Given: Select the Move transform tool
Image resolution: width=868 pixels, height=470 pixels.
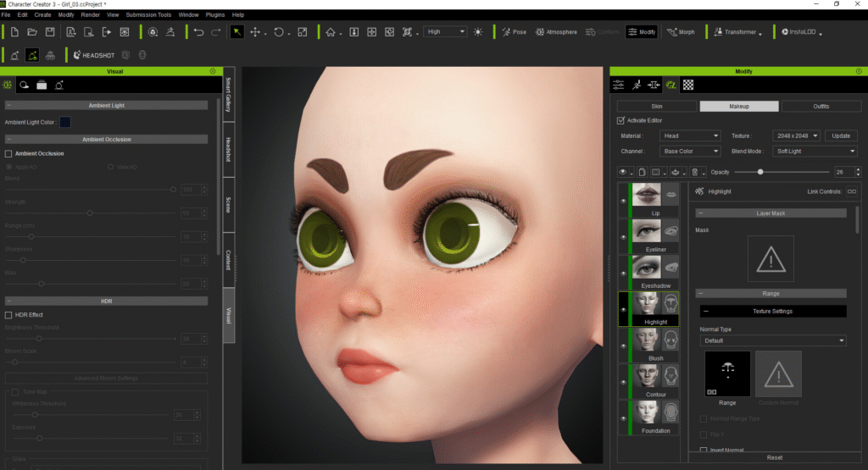Looking at the screenshot, I should click(x=255, y=32).
